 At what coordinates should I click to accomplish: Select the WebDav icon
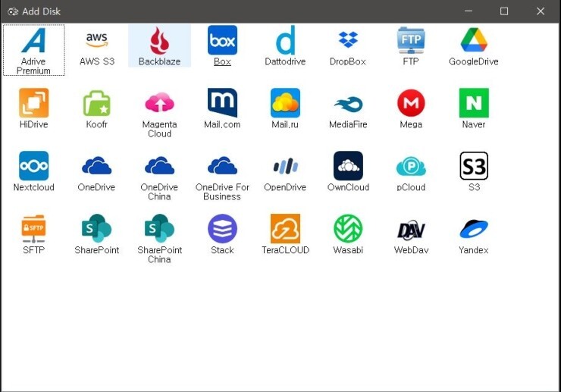pyautogui.click(x=411, y=230)
